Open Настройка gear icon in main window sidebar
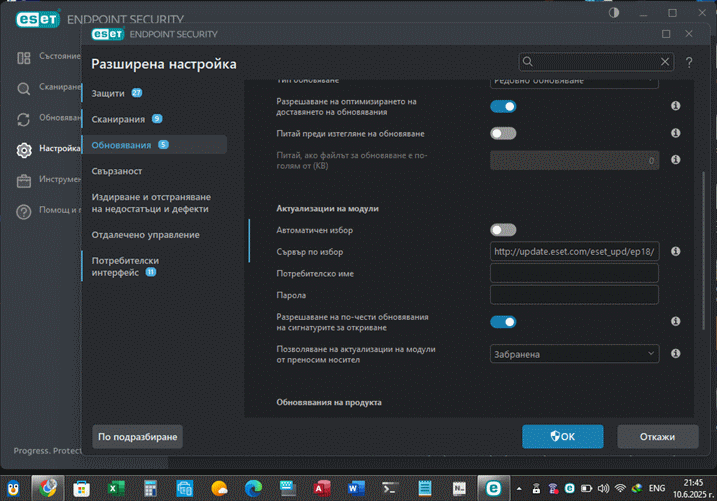The image size is (717, 501). (x=24, y=150)
